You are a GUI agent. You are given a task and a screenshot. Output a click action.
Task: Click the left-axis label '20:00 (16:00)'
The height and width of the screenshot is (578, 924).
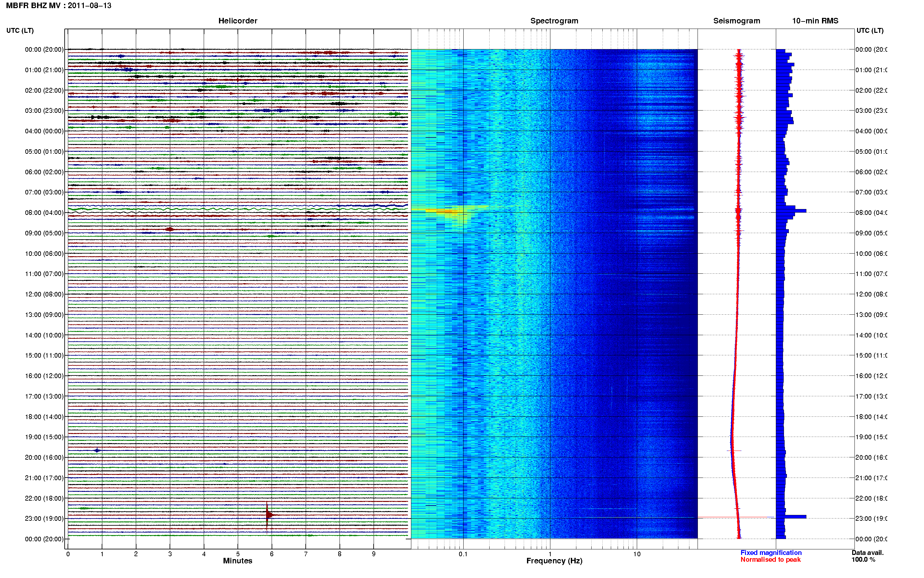point(44,458)
